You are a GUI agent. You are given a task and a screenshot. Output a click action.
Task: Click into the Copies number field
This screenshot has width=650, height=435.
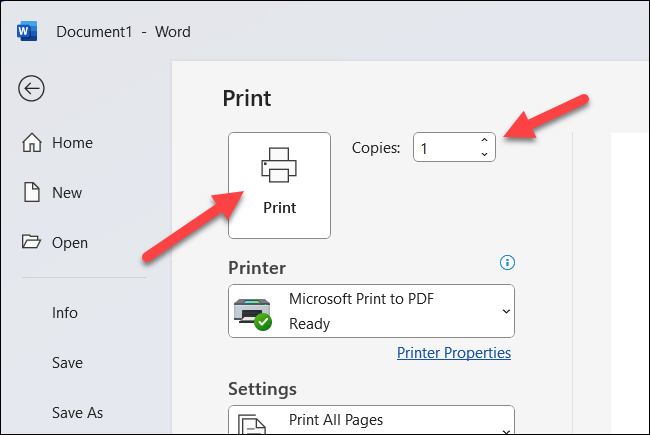coord(445,148)
